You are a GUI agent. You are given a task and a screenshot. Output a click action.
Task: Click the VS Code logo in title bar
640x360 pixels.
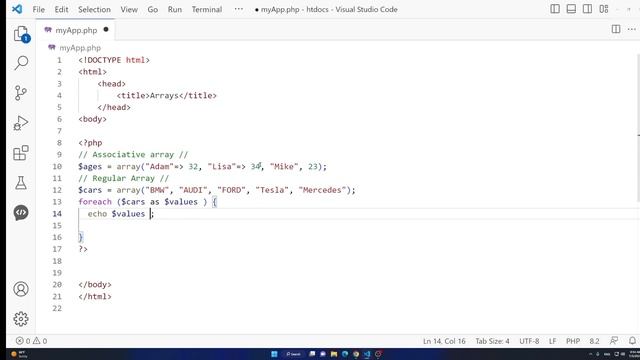pos(17,9)
